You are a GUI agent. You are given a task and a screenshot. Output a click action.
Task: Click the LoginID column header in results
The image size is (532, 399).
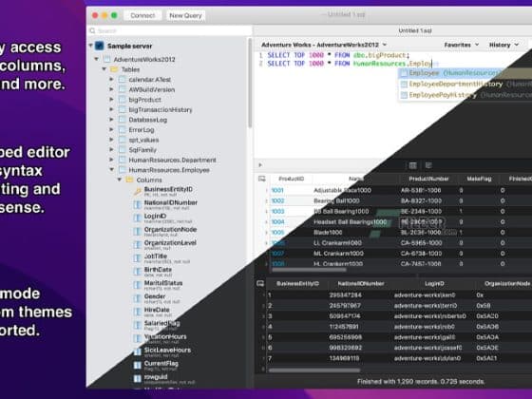pyautogui.click(x=434, y=284)
